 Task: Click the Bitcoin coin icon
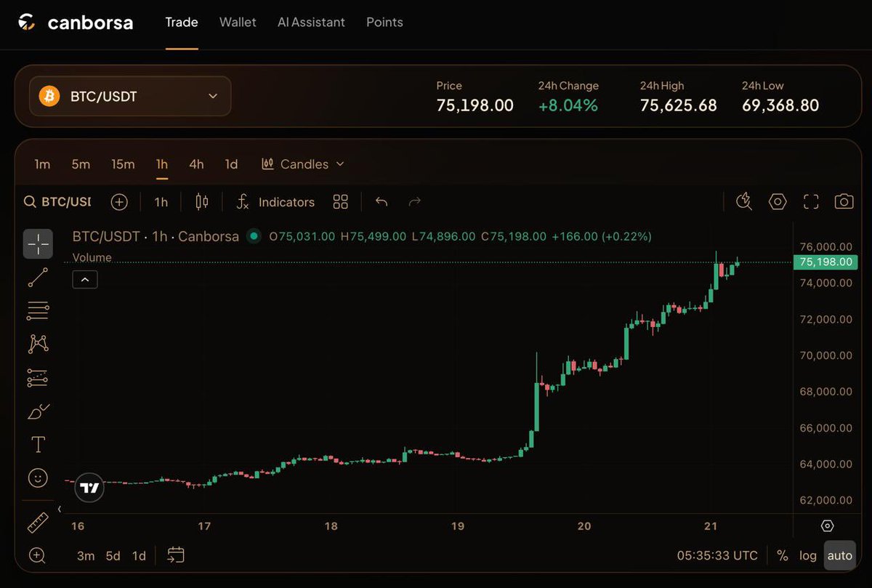(49, 96)
